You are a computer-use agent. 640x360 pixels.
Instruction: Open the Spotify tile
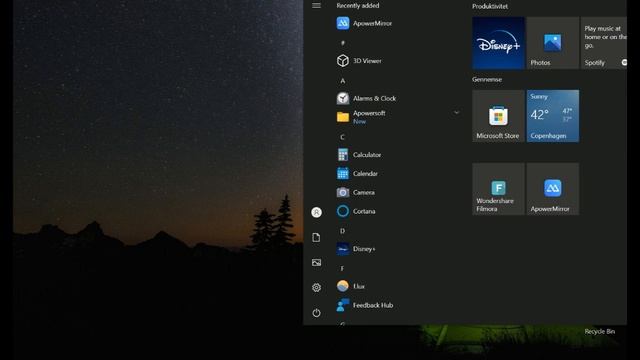(604, 43)
